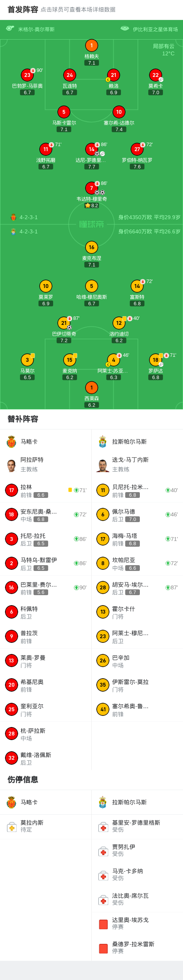Tap 米格尔-奥尔蒂斯 referee whistle icon

click(x=10, y=29)
